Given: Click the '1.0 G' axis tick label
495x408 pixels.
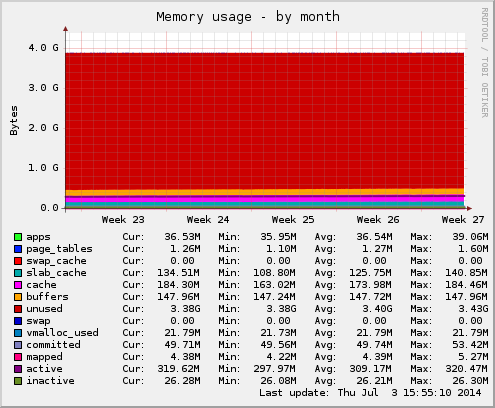Looking at the screenshot, I should (43, 168).
